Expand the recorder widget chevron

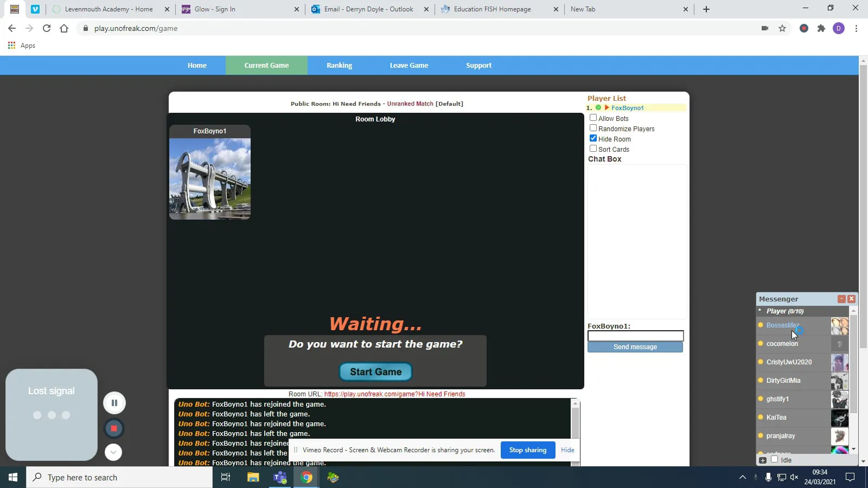(x=113, y=452)
